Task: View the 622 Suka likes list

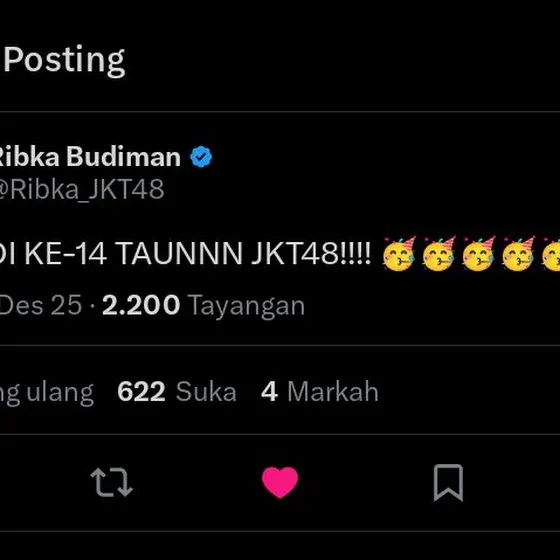Action: tap(177, 392)
